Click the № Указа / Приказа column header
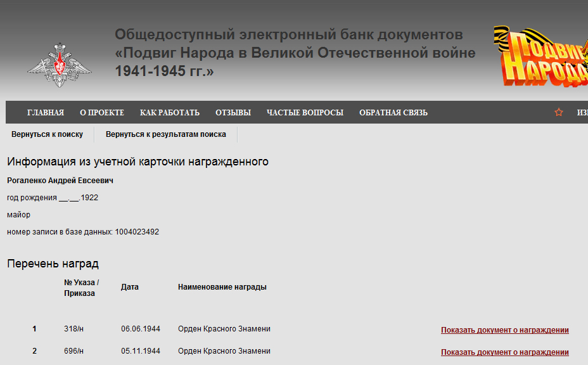The image size is (588, 365). 82,288
